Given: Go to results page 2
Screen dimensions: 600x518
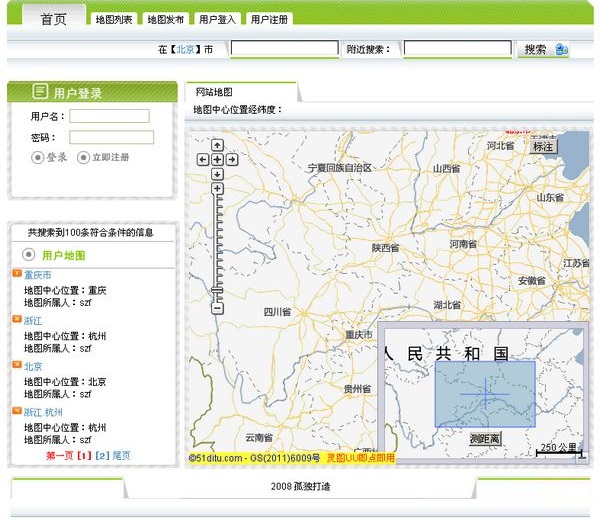Looking at the screenshot, I should (x=101, y=456).
